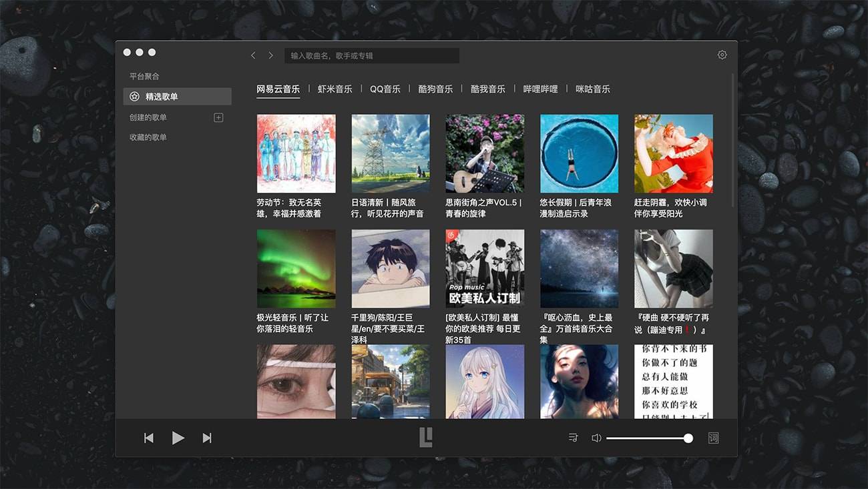Image resolution: width=868 pixels, height=489 pixels.
Task: Focus the song search input field
Action: (x=372, y=55)
